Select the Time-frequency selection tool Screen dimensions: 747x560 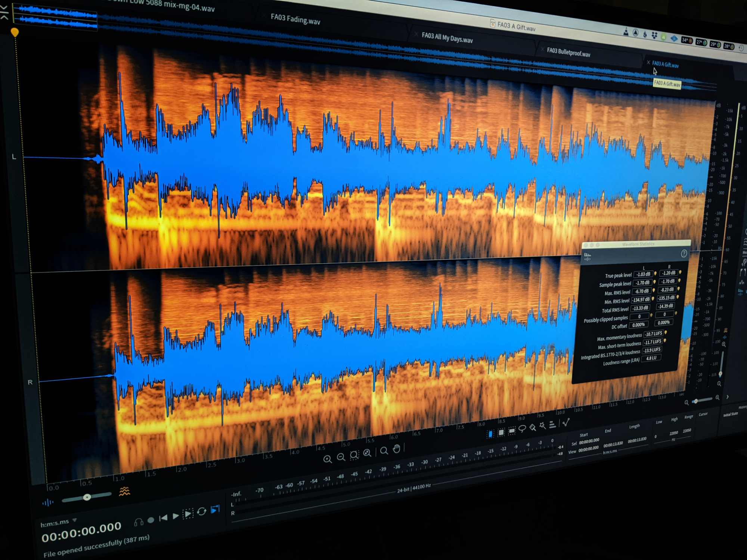pyautogui.click(x=501, y=432)
